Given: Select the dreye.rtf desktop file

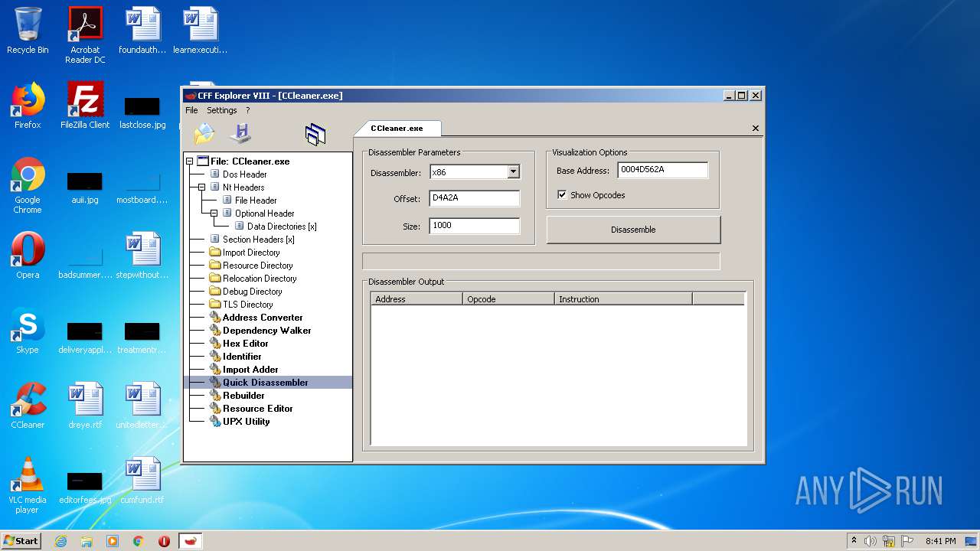Looking at the screenshot, I should pos(85,406).
